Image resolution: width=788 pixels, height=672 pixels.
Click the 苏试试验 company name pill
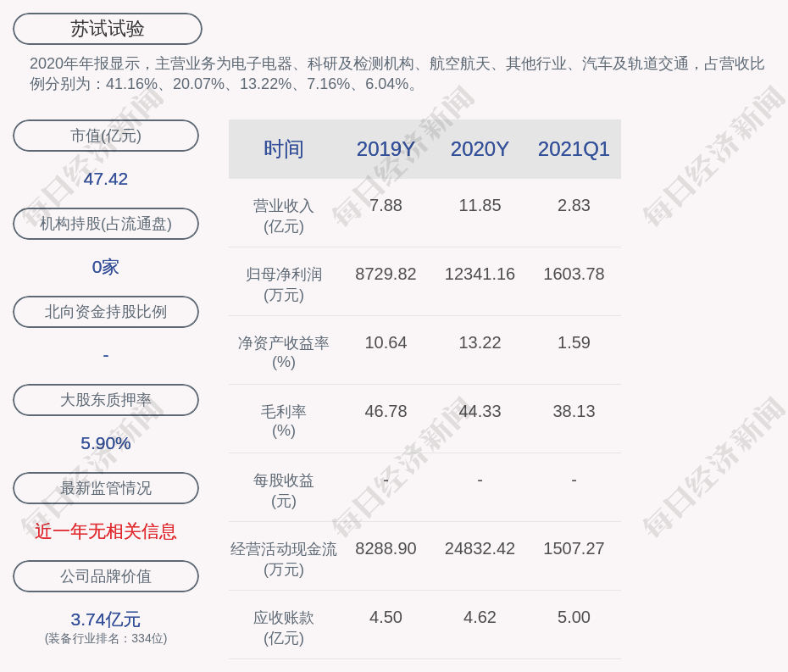tap(108, 29)
